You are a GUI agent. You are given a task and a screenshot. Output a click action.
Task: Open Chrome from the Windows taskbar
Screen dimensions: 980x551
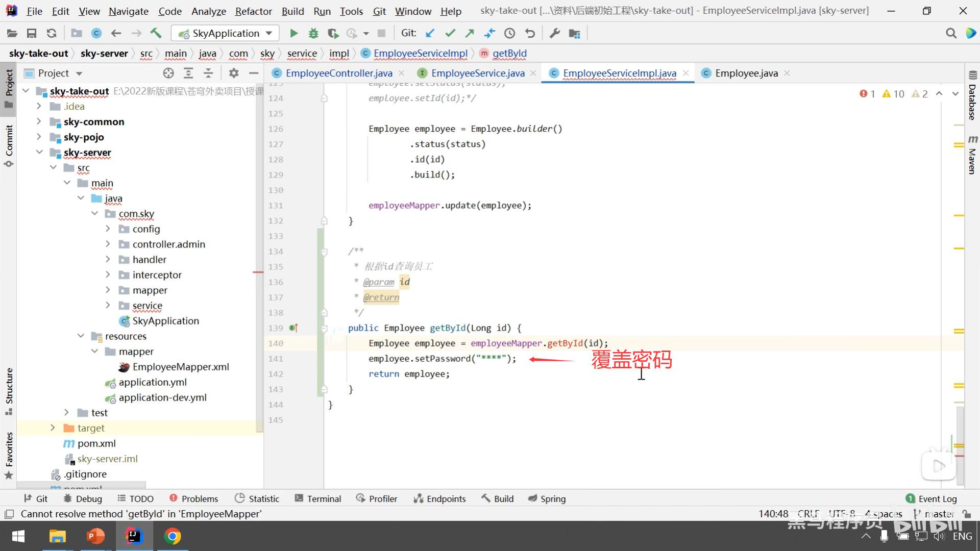pyautogui.click(x=173, y=536)
